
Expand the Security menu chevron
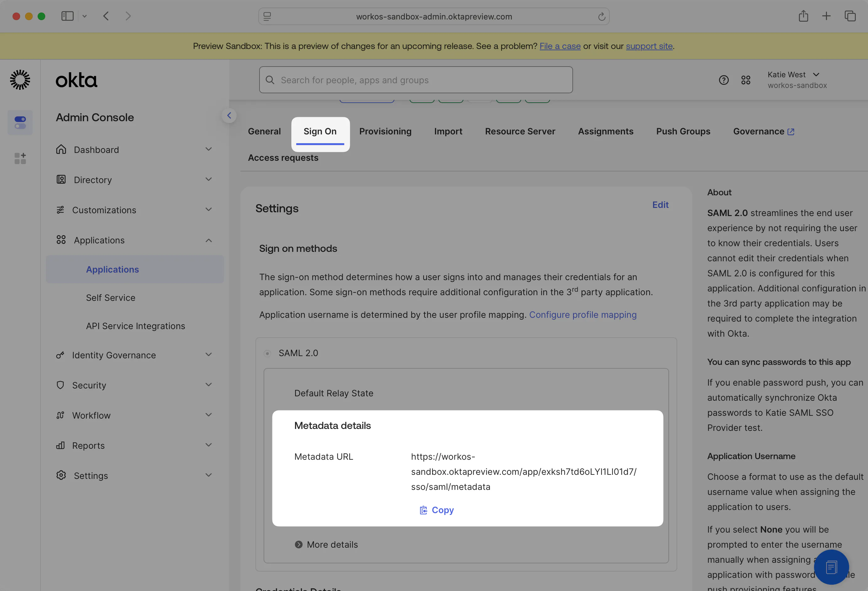pyautogui.click(x=209, y=385)
